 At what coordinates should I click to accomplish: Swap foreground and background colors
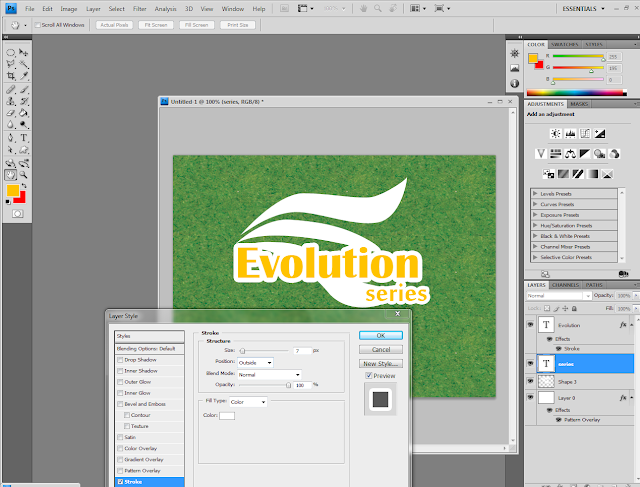pyautogui.click(x=24, y=186)
